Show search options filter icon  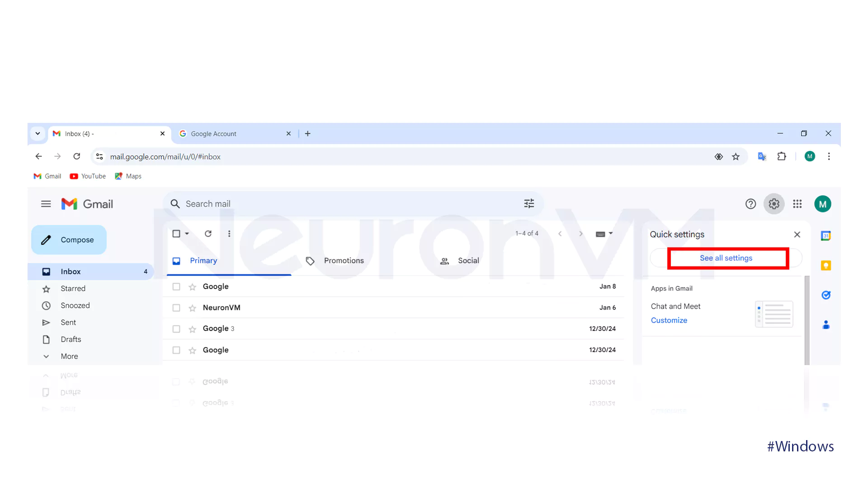pos(529,204)
